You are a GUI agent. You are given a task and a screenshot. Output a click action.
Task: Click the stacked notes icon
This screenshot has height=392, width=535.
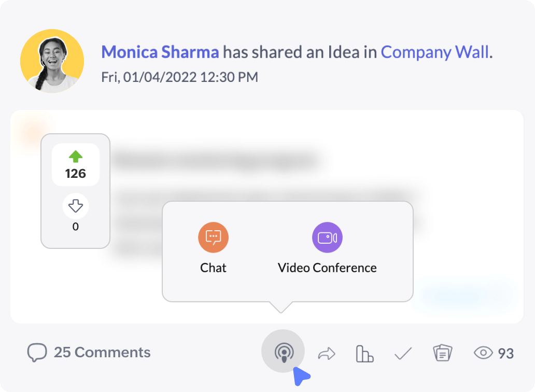click(x=442, y=353)
